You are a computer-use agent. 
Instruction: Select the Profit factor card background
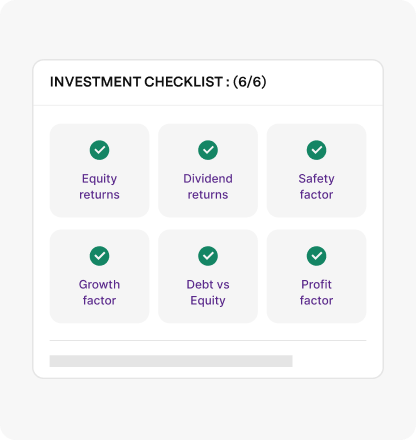pos(316,276)
